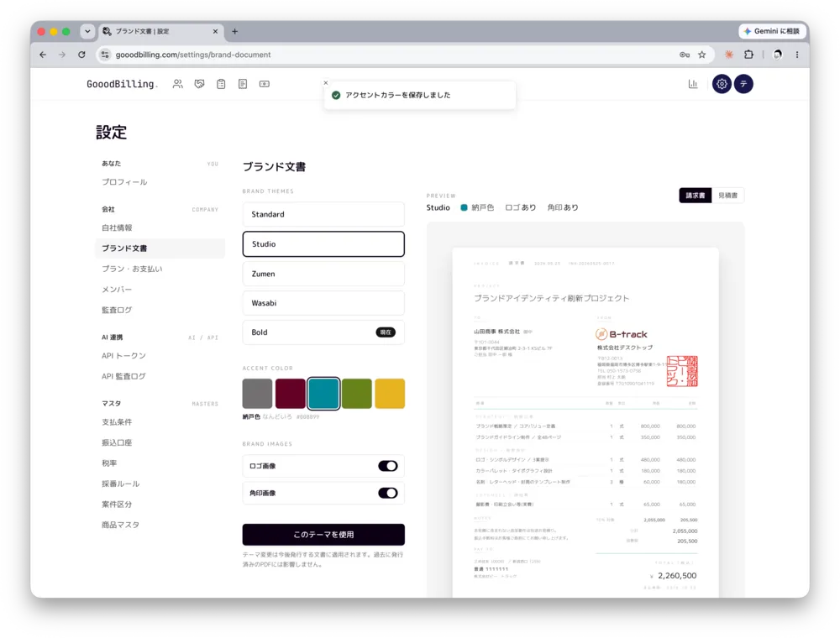This screenshot has height=638, width=840.
Task: Open the Chrome profile avatar
Action: 777,55
